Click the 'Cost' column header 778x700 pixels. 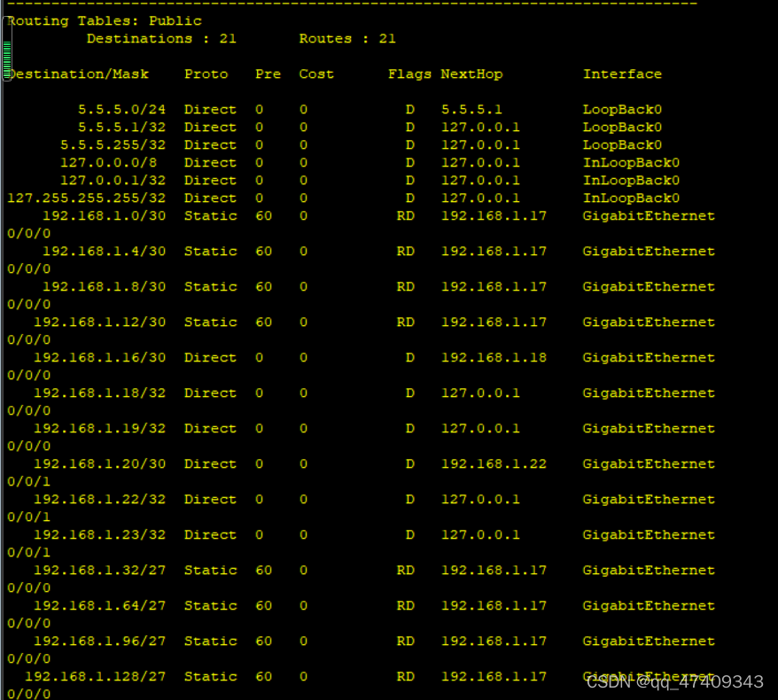316,74
